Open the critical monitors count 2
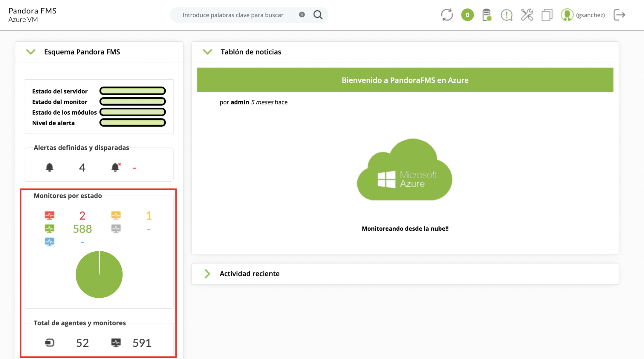Viewport: 644px width, 359px height. [82, 215]
